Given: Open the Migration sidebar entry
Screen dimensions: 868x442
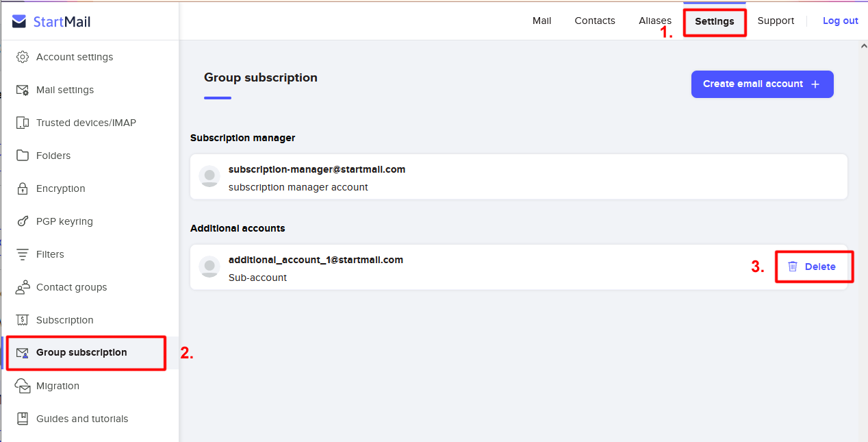Looking at the screenshot, I should point(90,386).
